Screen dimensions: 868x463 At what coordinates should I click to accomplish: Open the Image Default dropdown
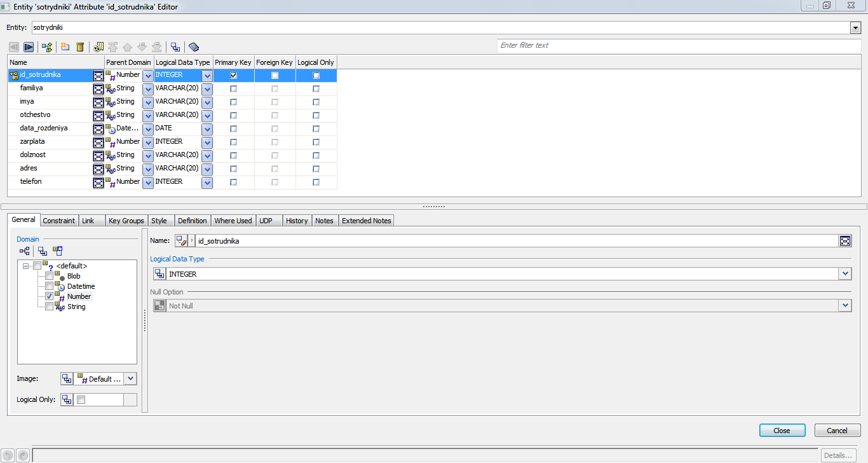(130, 378)
